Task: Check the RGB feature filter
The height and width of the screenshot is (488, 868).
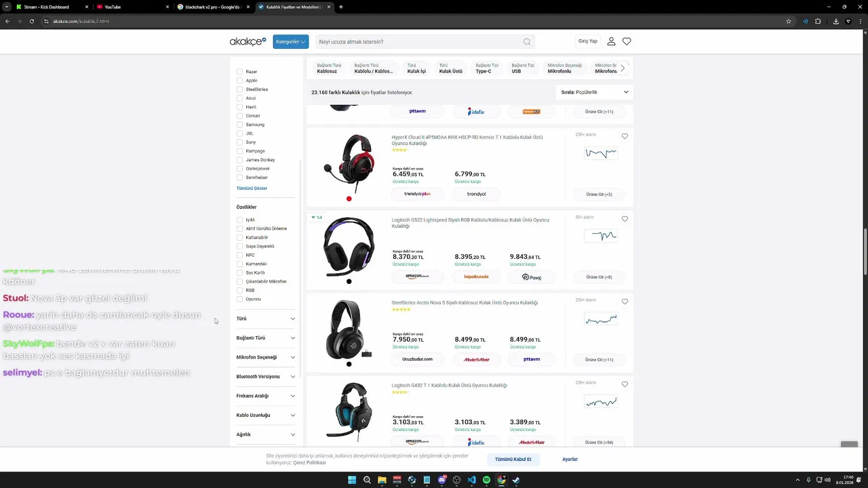Action: [x=239, y=290]
